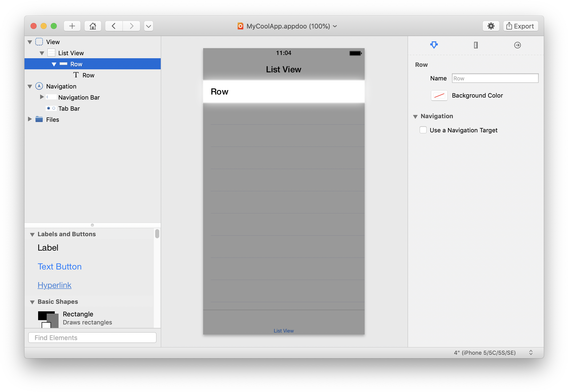
Task: Click the Find Elements search field
Action: 92,338
